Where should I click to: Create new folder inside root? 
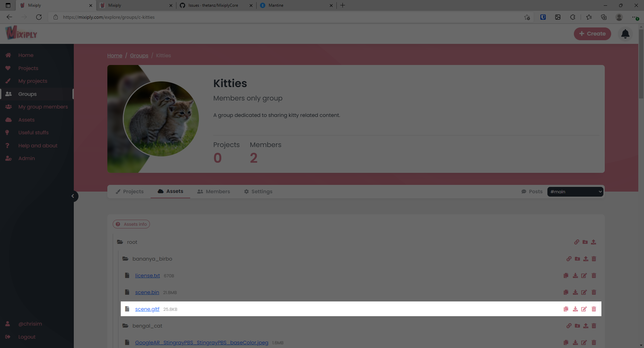[x=585, y=242]
